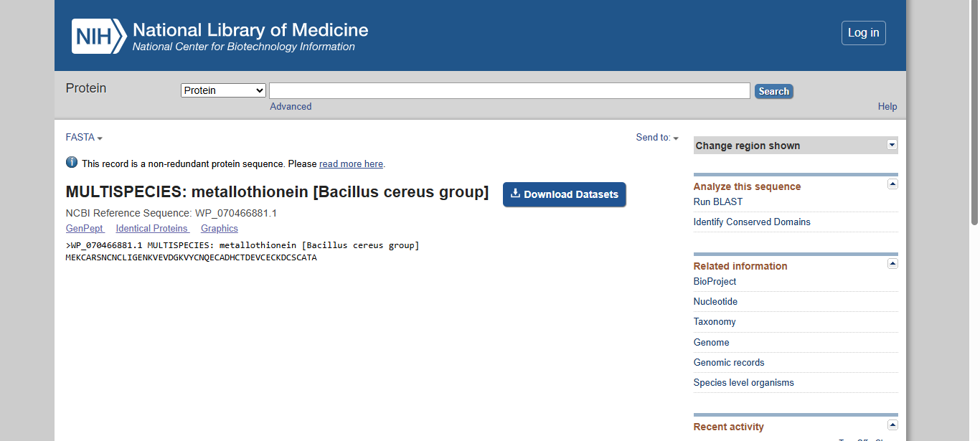
Task: Open the Advanced search link
Action: point(291,106)
